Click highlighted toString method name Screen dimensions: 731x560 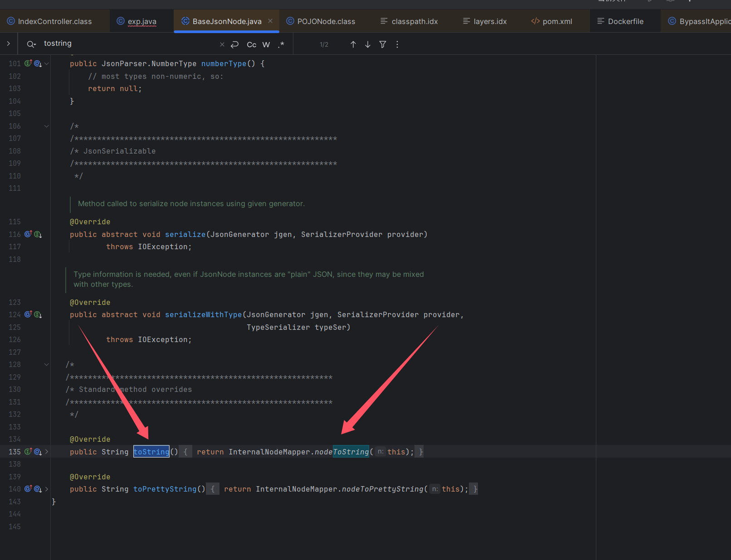click(151, 452)
